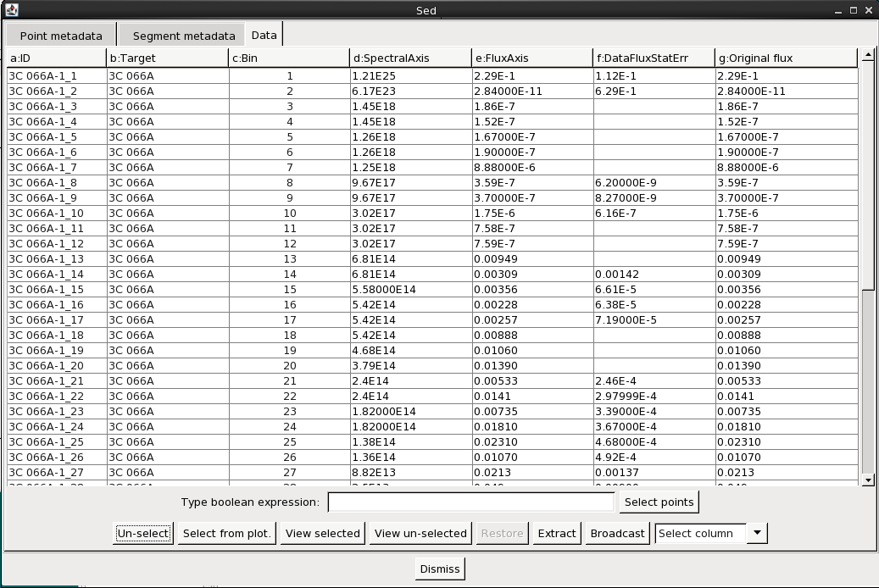The width and height of the screenshot is (879, 588).
Task: Select row 3C 066A-1_15 in table
Action: 432,289
